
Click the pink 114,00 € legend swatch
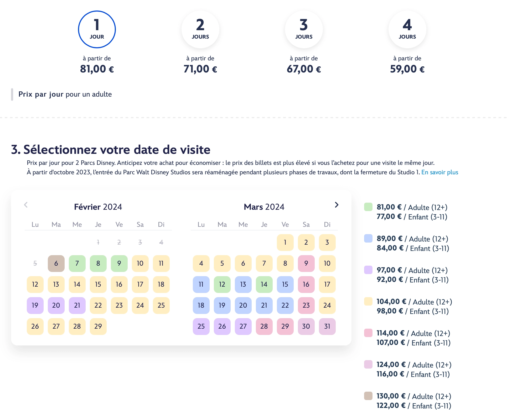tap(368, 333)
